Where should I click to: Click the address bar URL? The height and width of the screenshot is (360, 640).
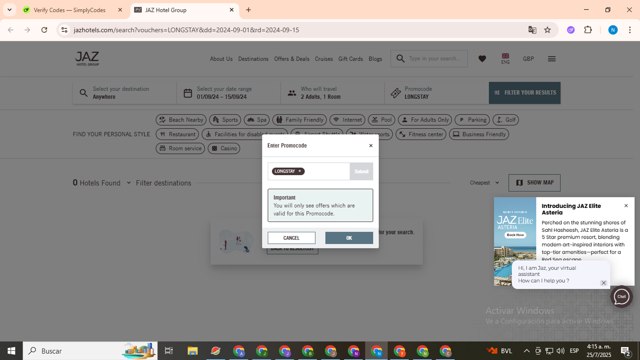click(186, 30)
